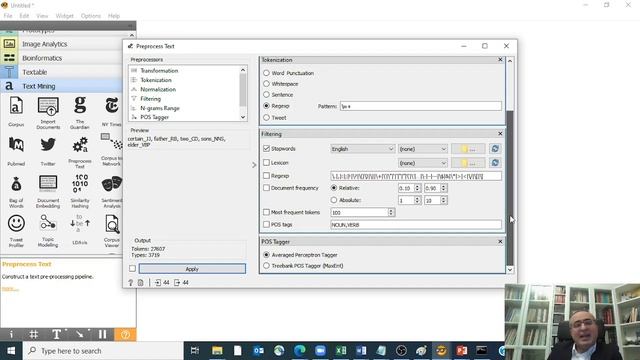Open stopwords (none) file dropdown
The height and width of the screenshot is (360, 640).
pos(422,149)
